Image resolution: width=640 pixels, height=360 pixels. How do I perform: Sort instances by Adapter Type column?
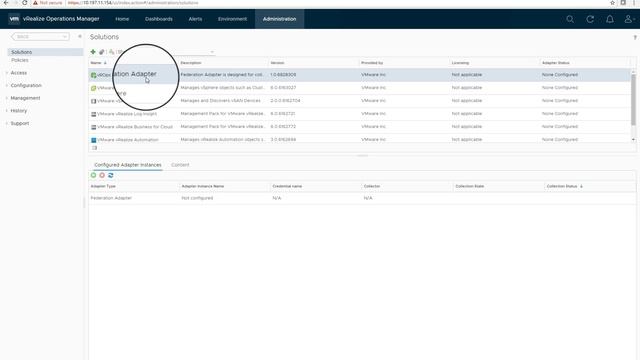103,186
